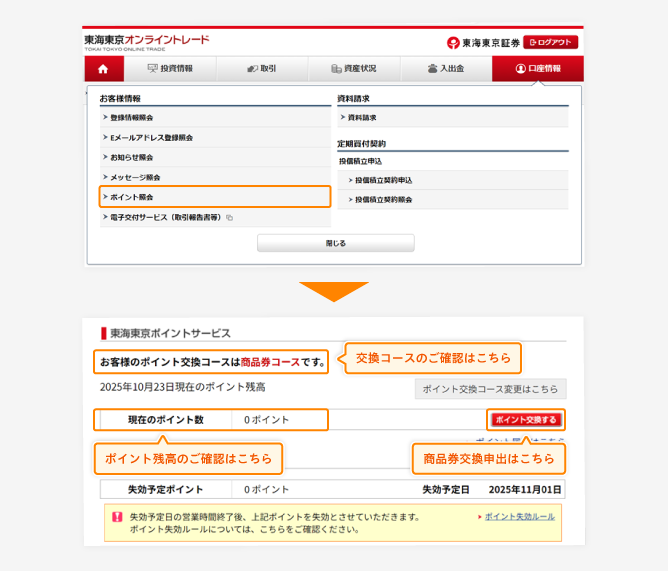Switch to the 資産状況 tab
Viewport: 668px width, 571px height.
tap(354, 69)
